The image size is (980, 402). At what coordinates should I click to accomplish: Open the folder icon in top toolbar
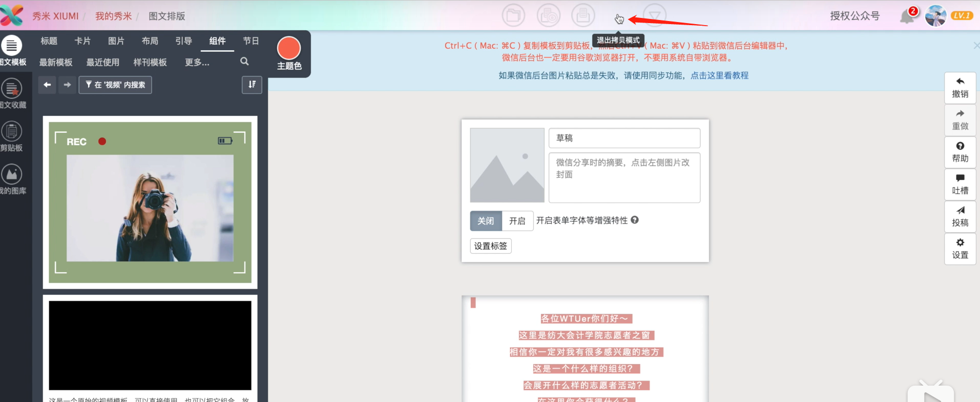(x=513, y=15)
